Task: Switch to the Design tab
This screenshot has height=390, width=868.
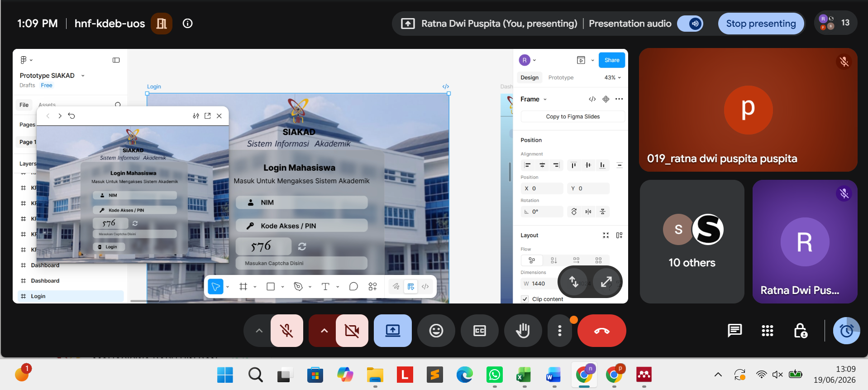Action: coord(529,77)
